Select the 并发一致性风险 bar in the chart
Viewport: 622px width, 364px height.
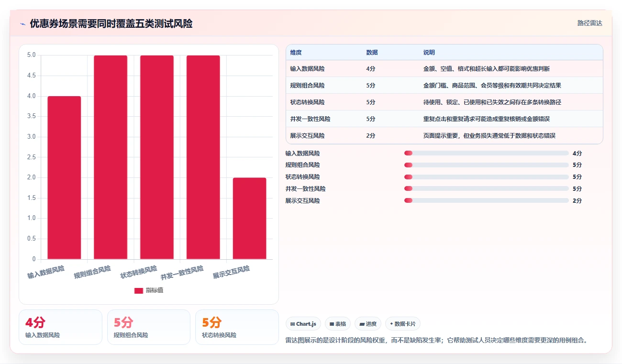(203, 157)
